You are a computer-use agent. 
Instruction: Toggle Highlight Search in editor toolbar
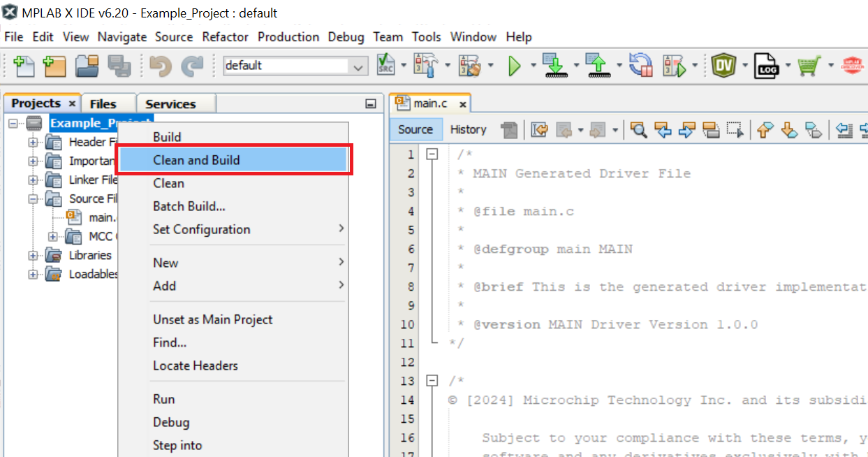point(711,129)
